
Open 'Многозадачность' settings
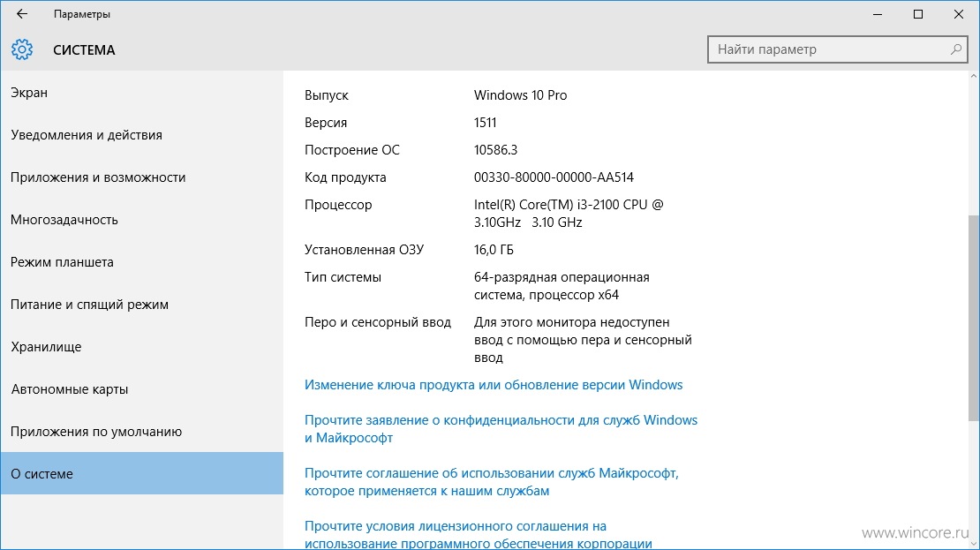[x=142, y=220]
